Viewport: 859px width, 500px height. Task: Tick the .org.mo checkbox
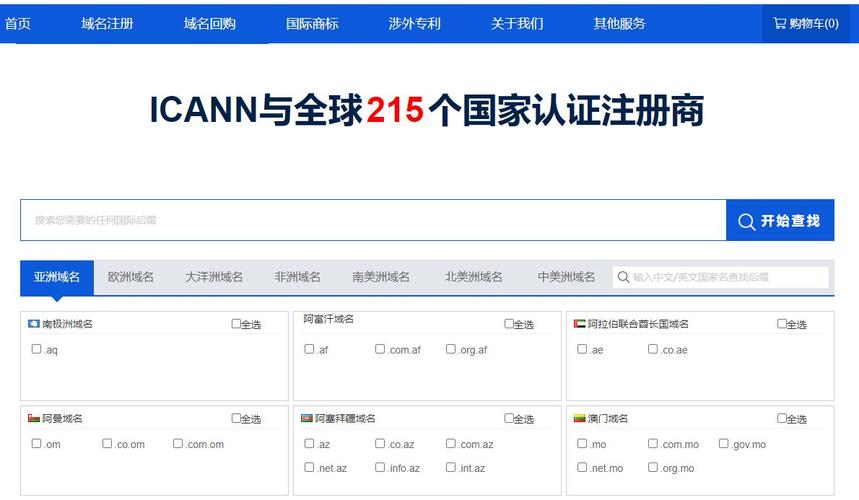pyautogui.click(x=652, y=467)
